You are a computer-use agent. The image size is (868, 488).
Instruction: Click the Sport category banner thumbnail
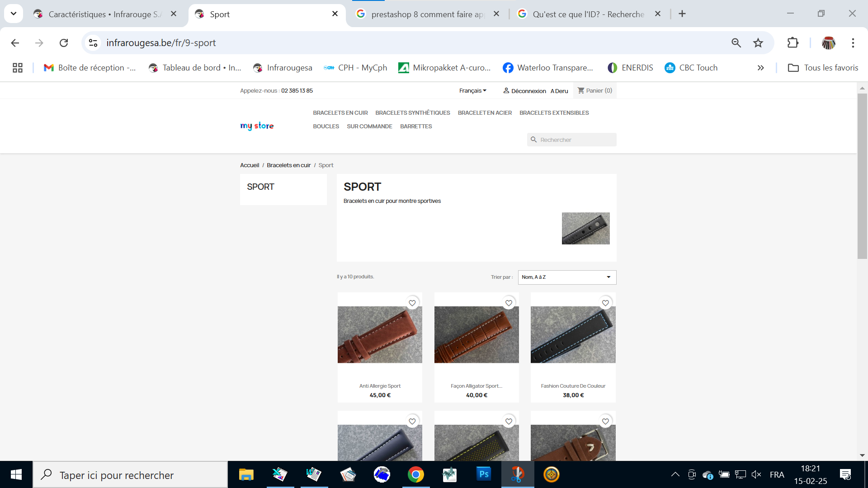pyautogui.click(x=585, y=228)
